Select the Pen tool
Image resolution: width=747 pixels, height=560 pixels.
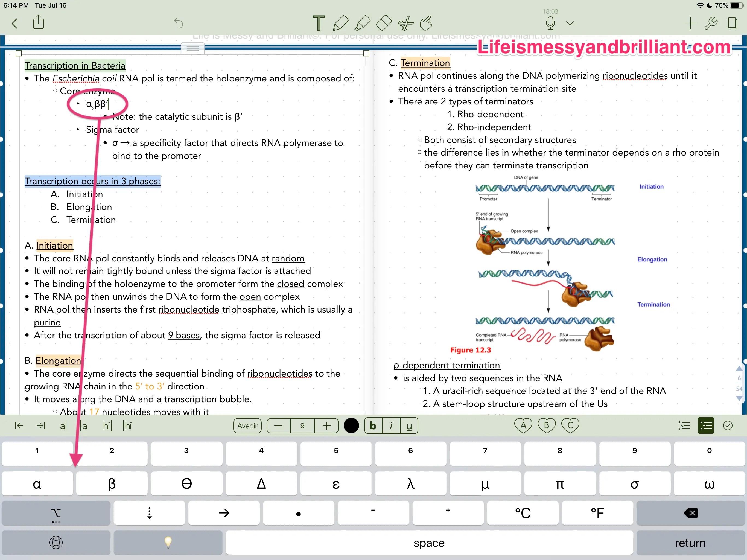[x=340, y=23]
